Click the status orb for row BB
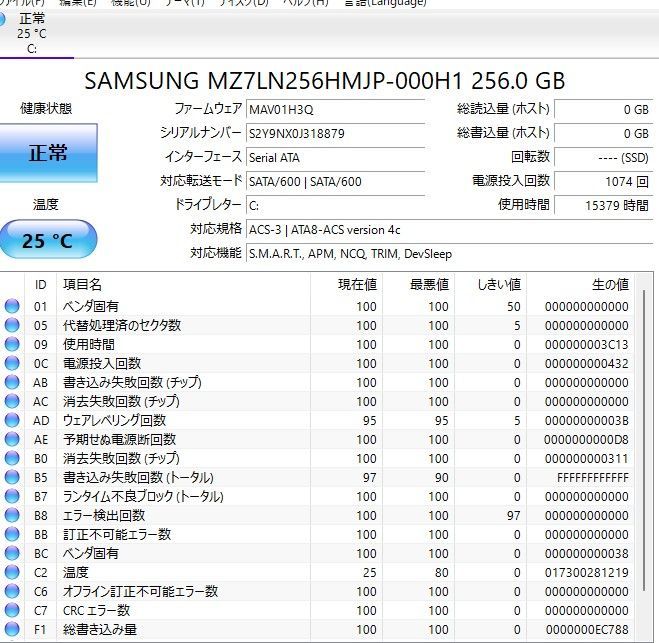The image size is (659, 643). pos(12,534)
